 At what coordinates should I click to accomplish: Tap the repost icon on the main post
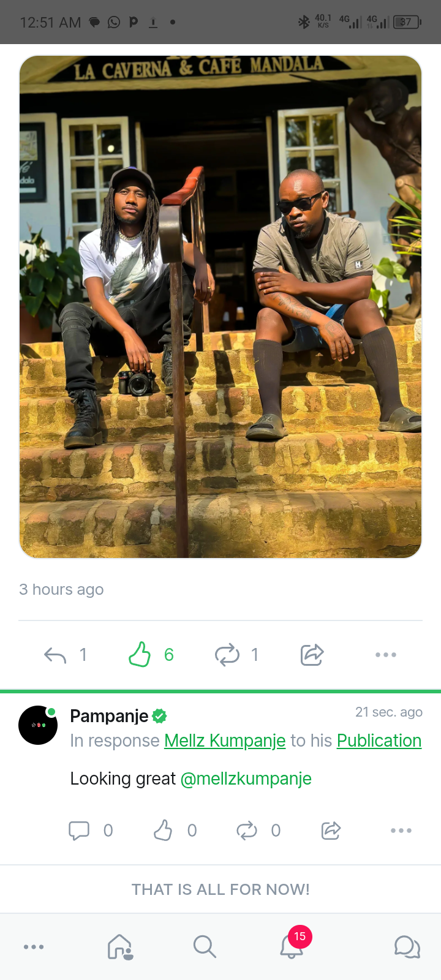(227, 655)
